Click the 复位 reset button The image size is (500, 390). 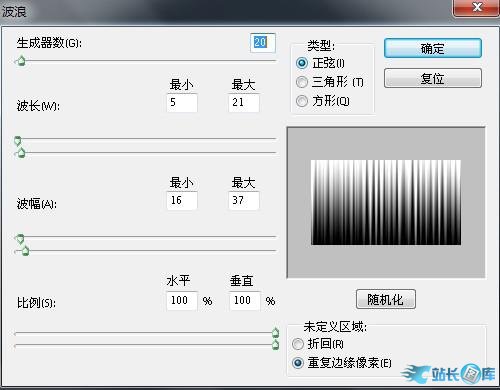pyautogui.click(x=433, y=78)
